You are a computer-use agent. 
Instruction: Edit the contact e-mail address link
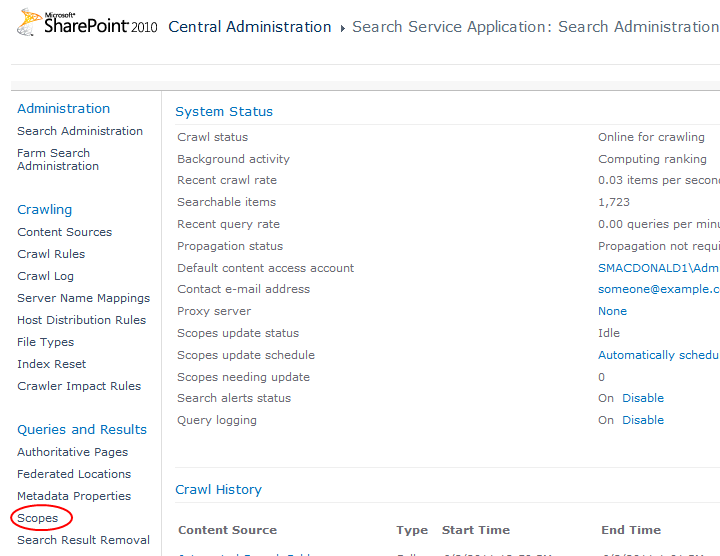pyautogui.click(x=658, y=289)
